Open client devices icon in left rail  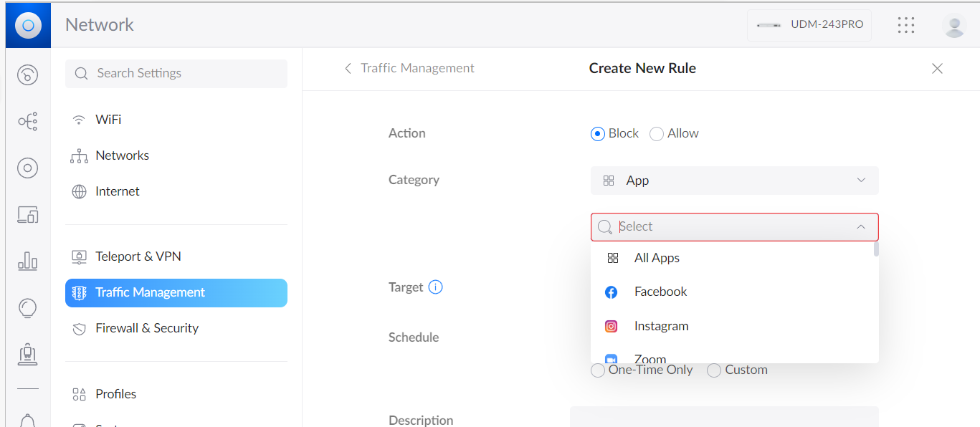[x=28, y=214]
